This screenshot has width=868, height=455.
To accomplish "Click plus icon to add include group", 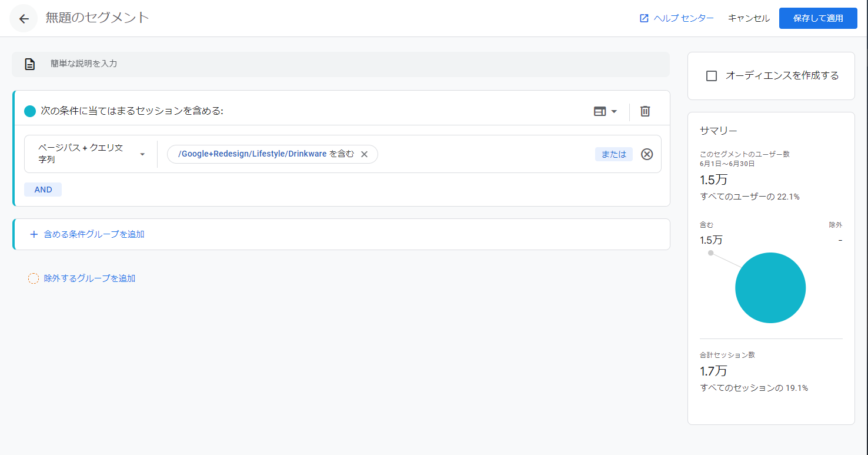I will pos(34,234).
